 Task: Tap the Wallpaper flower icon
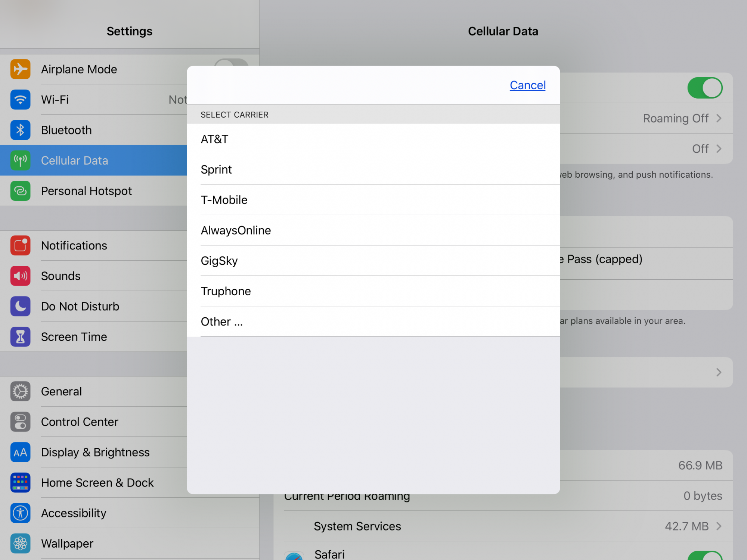click(x=20, y=544)
